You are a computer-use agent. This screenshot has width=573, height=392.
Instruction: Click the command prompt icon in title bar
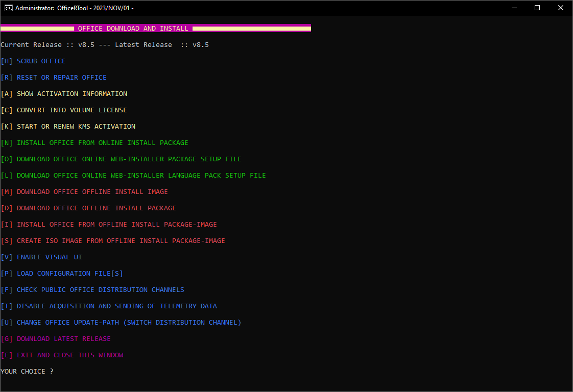coord(8,8)
